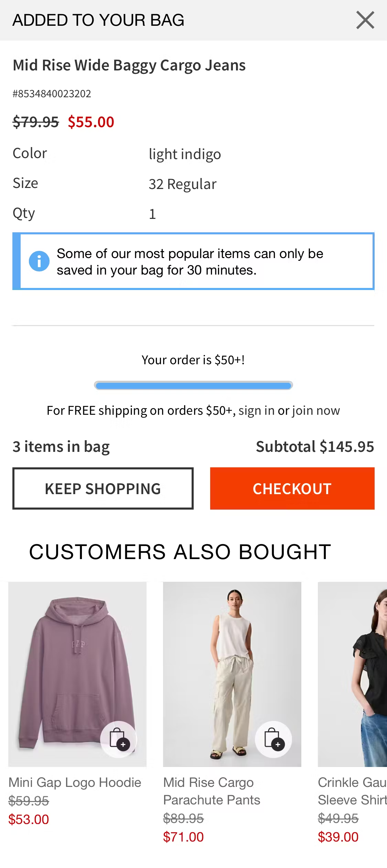Select the CHECKOUT button
Image resolution: width=387 pixels, height=868 pixels.
(x=292, y=488)
